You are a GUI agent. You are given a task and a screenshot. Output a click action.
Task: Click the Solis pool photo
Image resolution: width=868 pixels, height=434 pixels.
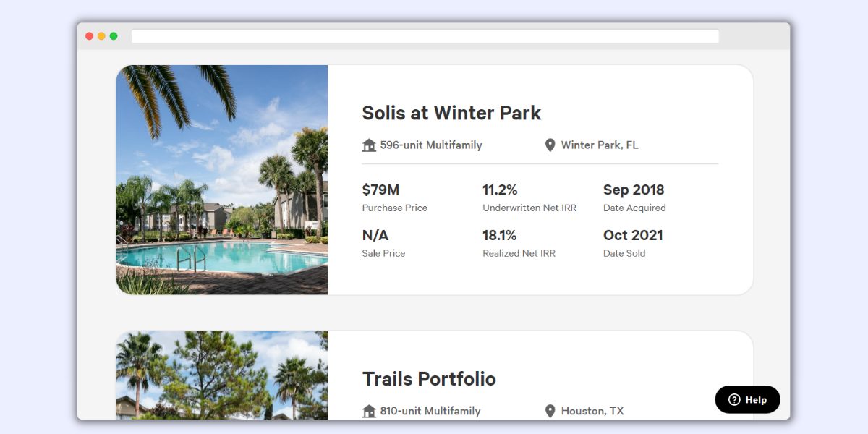tap(221, 179)
